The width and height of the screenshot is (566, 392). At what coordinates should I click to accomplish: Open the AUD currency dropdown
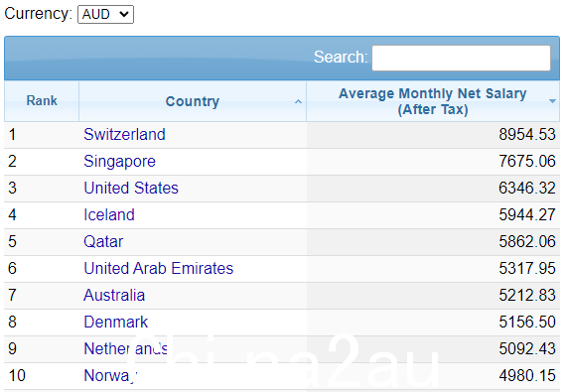click(x=105, y=15)
